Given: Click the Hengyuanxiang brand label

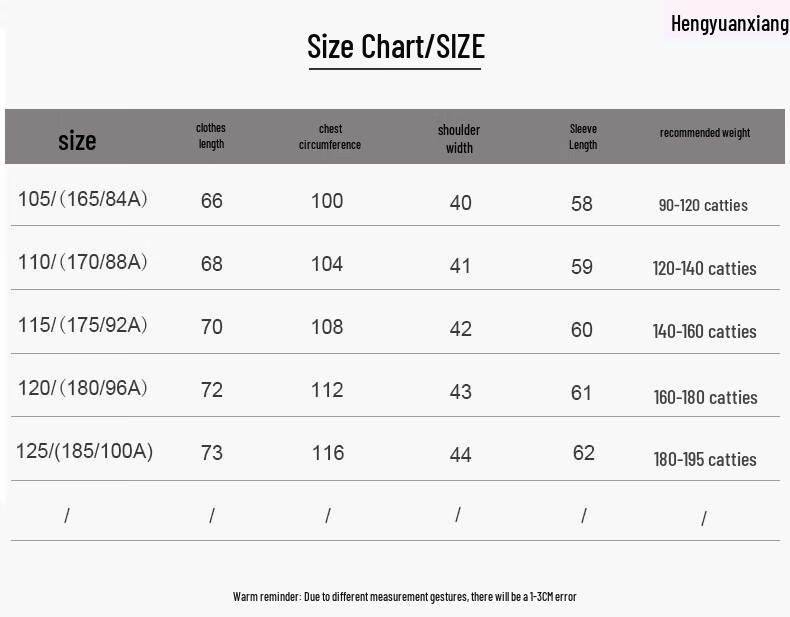Looking at the screenshot, I should 730,24.
